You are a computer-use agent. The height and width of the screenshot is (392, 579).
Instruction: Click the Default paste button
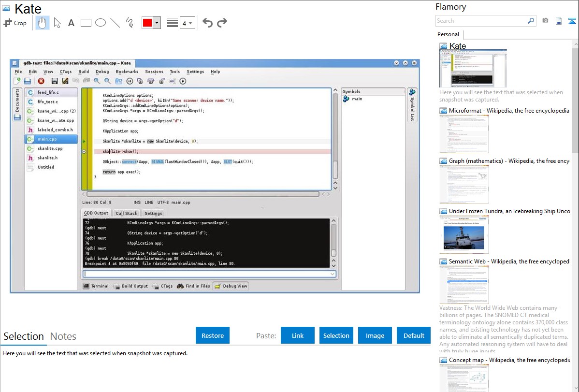tap(414, 335)
